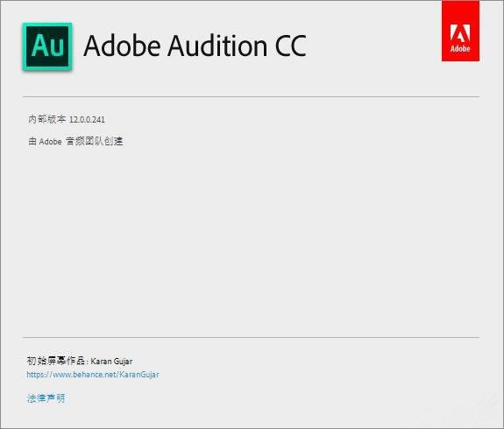Click the word Audition in the title
504x429 pixels.
tap(217, 46)
